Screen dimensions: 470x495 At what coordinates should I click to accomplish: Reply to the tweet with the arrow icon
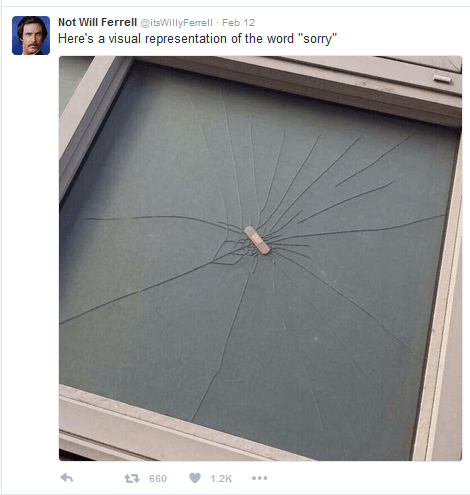point(67,478)
